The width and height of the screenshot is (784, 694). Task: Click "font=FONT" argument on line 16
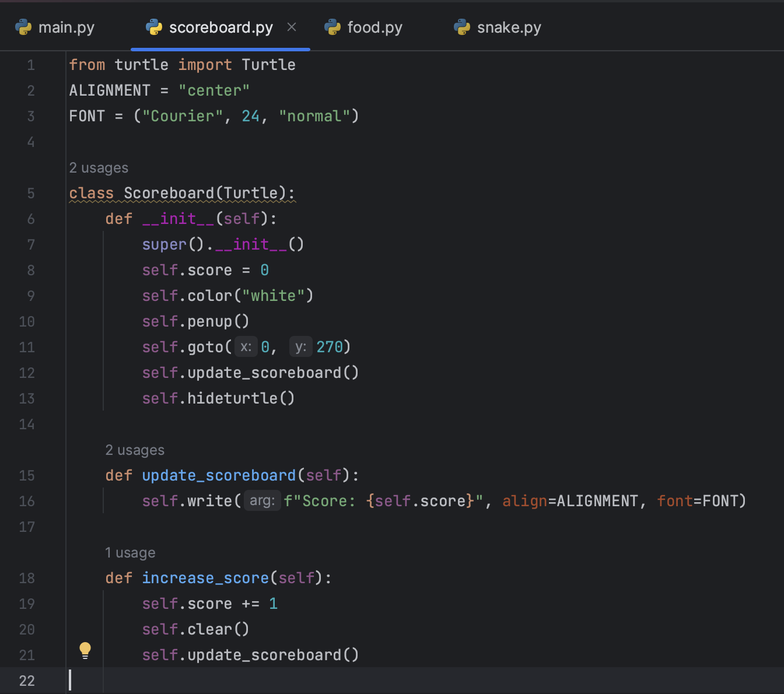click(x=698, y=501)
